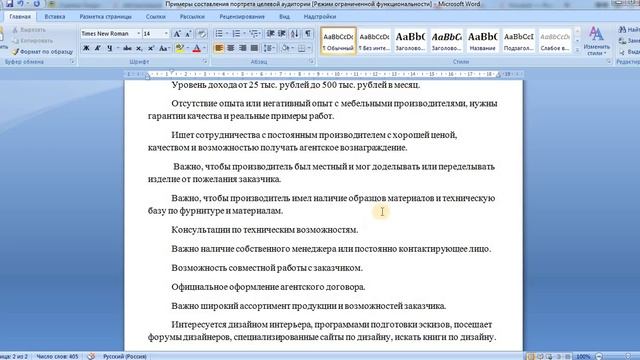
Task: Open the Times New Roman font name dropdown
Action: coord(138,33)
